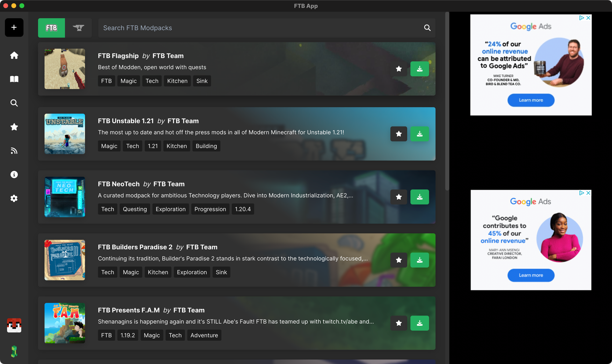Click the modpack list vertical scrollbar

tap(447, 101)
